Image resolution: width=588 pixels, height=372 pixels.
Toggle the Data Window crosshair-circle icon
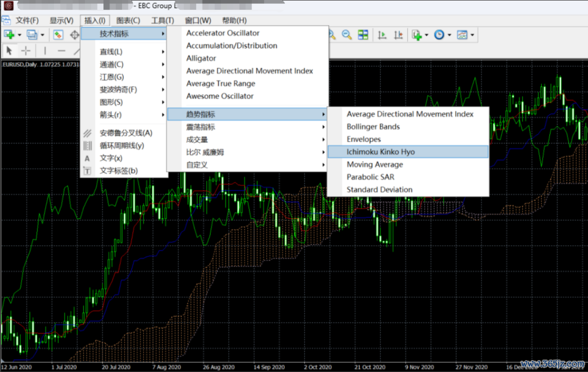[74, 35]
